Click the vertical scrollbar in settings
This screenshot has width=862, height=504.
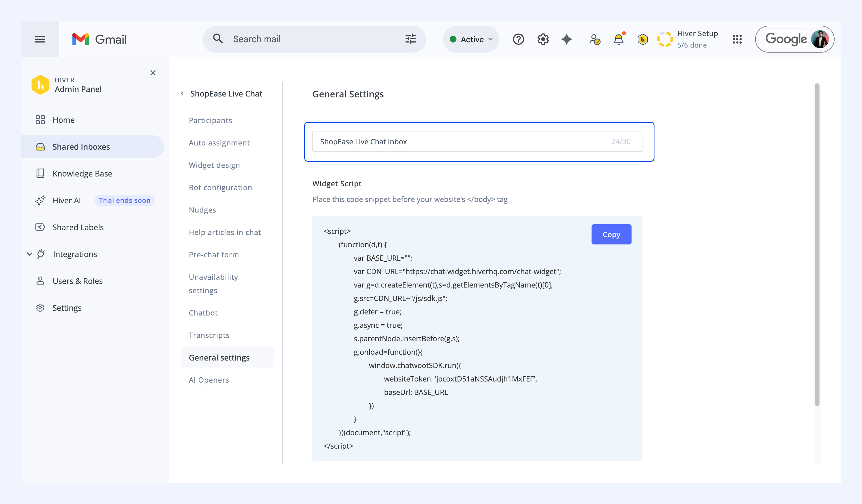tap(817, 245)
